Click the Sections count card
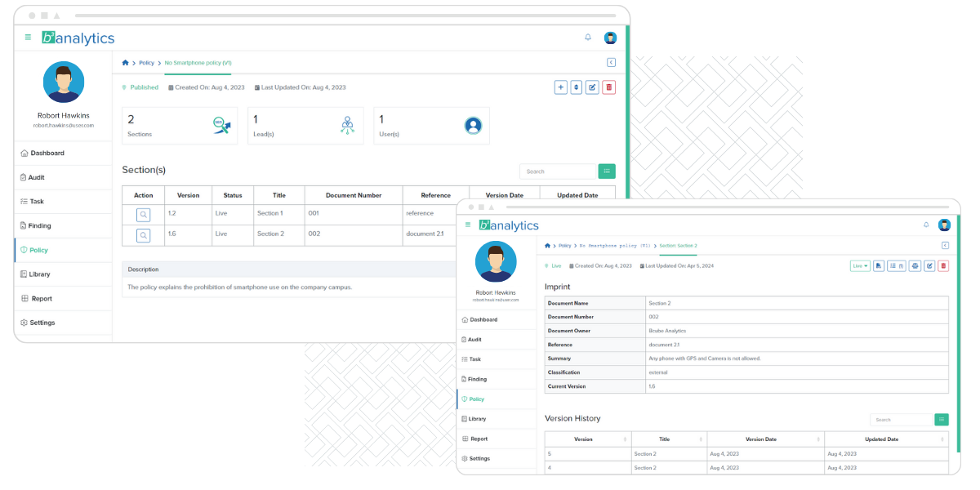The width and height of the screenshot is (980, 490). [180, 126]
